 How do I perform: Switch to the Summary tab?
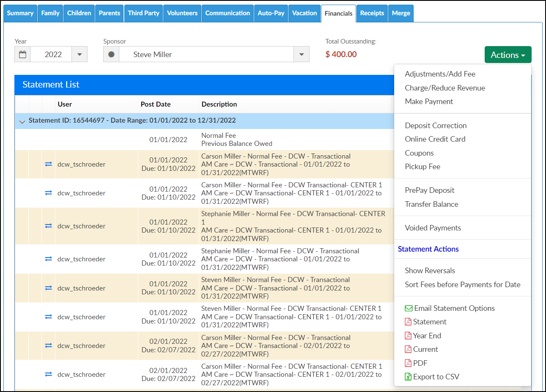tap(20, 13)
